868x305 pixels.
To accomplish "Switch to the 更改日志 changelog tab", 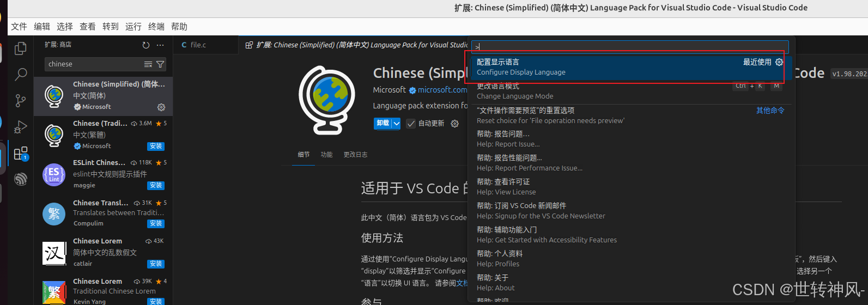I will tap(355, 155).
